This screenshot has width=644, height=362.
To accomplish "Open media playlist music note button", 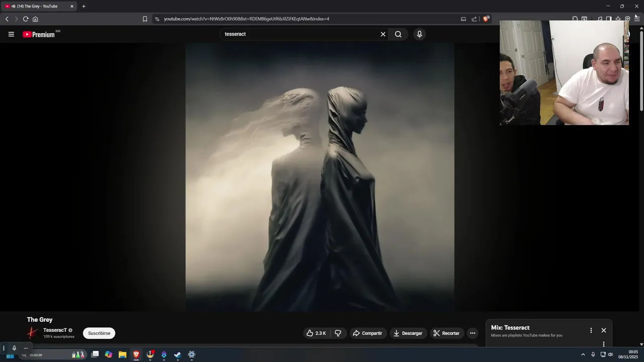I will (600, 19).
